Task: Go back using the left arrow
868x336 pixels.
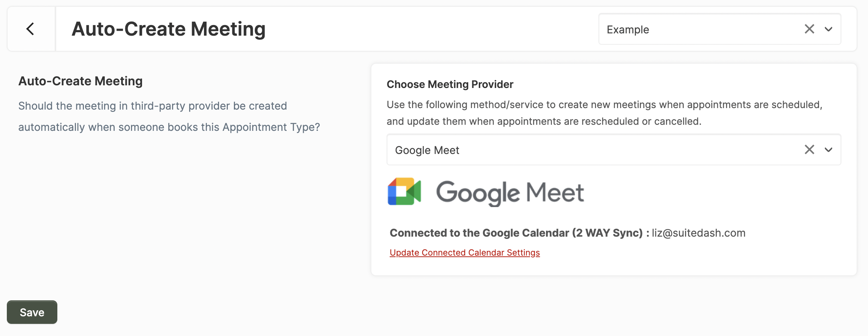Action: [x=30, y=29]
